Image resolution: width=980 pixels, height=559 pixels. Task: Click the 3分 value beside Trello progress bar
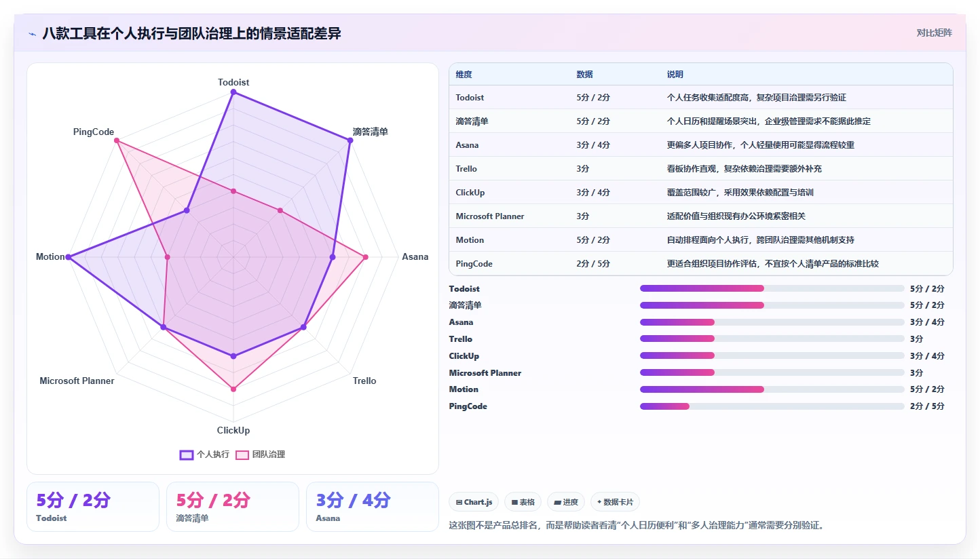click(916, 339)
